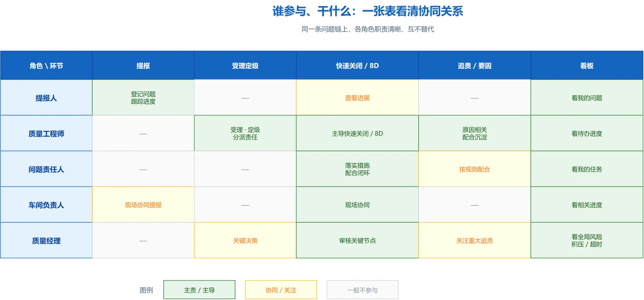This screenshot has height=300, width=644.
Task: Click the 问题责任人 row label
Action: pyautogui.click(x=46, y=169)
